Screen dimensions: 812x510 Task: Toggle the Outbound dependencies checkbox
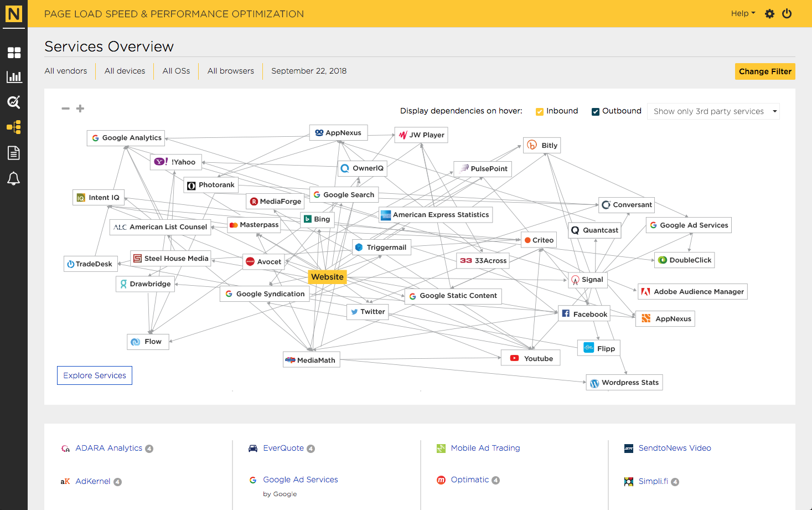pyautogui.click(x=596, y=112)
